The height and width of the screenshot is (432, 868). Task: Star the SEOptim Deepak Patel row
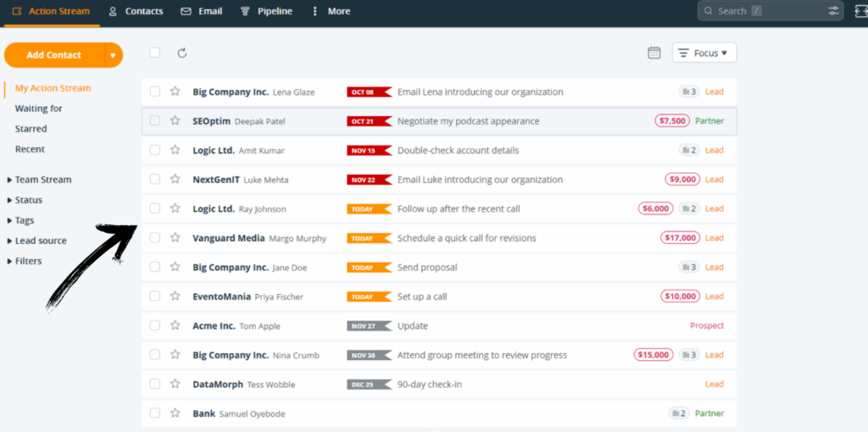click(x=175, y=121)
